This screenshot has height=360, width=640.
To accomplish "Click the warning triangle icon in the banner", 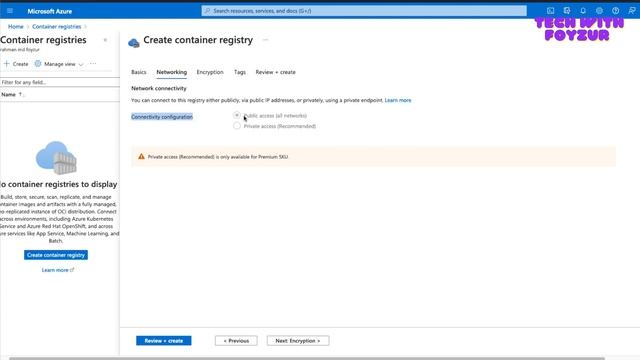I will click(141, 157).
